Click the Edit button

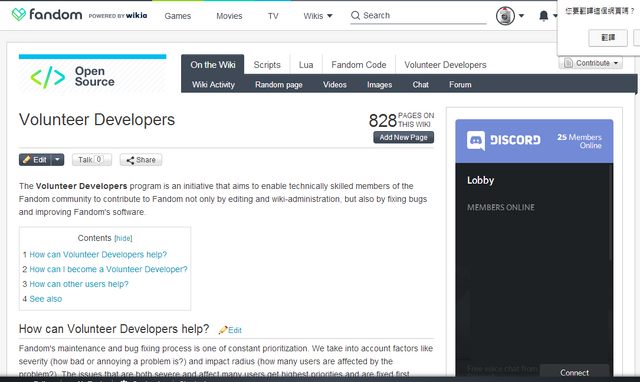tap(35, 160)
